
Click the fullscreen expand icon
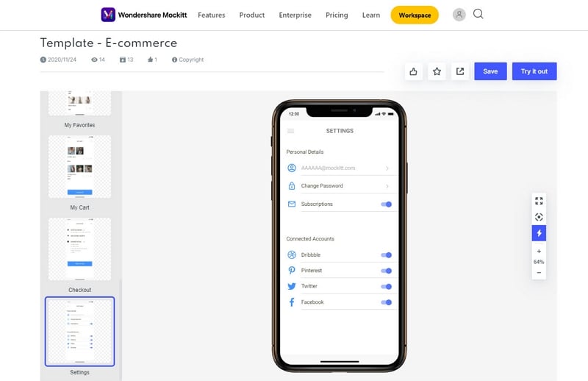539,201
